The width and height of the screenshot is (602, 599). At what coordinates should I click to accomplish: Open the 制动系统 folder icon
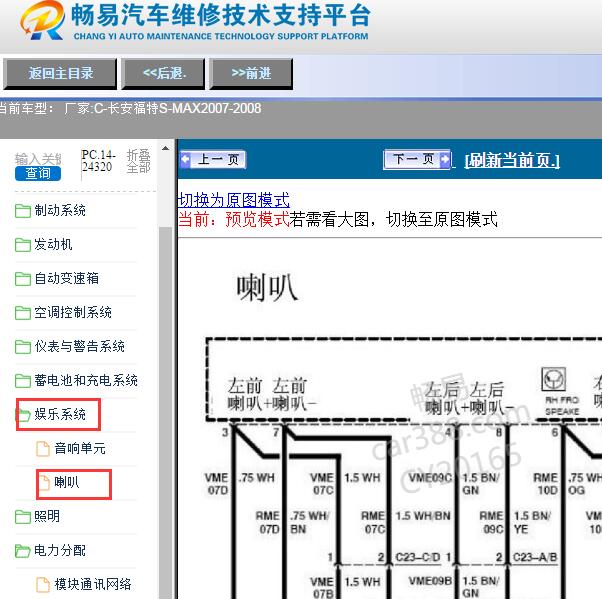pyautogui.click(x=23, y=211)
